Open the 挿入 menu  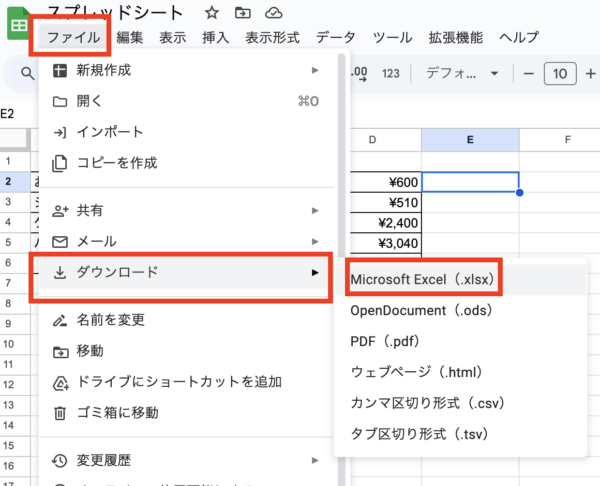[215, 38]
